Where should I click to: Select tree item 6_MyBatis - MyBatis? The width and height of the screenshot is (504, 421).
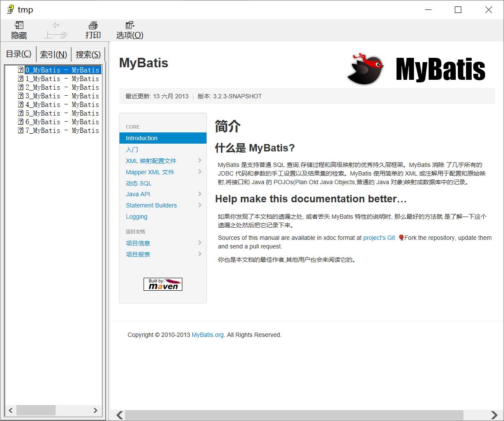63,122
